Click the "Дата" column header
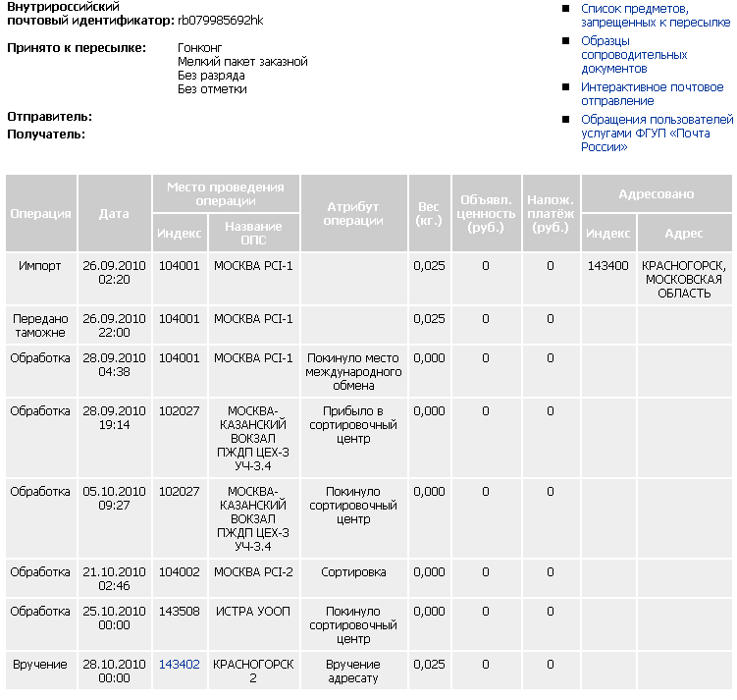The width and height of the screenshot is (737, 700). 114,213
